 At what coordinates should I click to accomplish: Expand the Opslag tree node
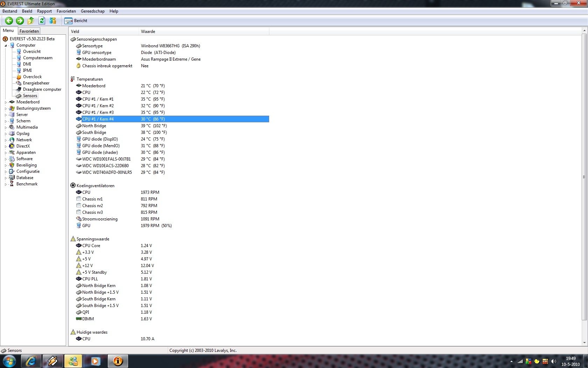(x=6, y=134)
